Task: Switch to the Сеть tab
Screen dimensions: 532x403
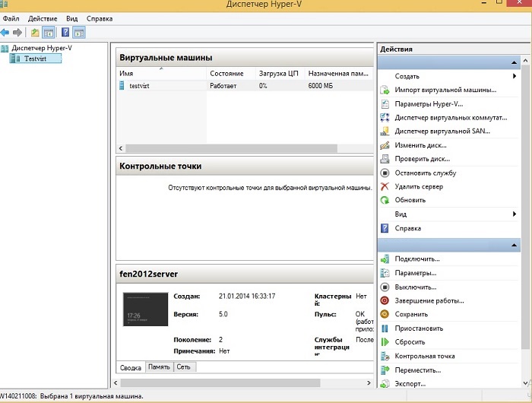Action: click(184, 367)
